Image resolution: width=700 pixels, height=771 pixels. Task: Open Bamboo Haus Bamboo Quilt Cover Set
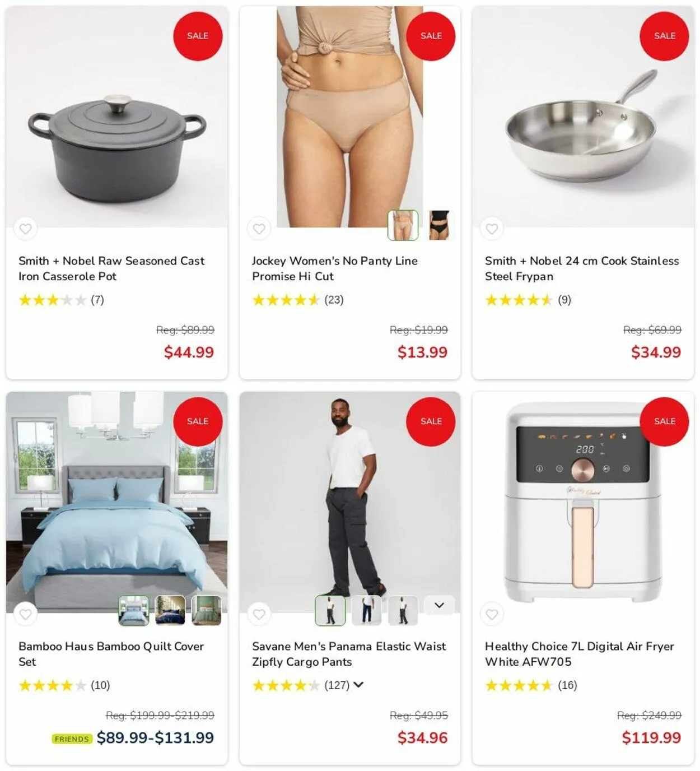(x=111, y=654)
